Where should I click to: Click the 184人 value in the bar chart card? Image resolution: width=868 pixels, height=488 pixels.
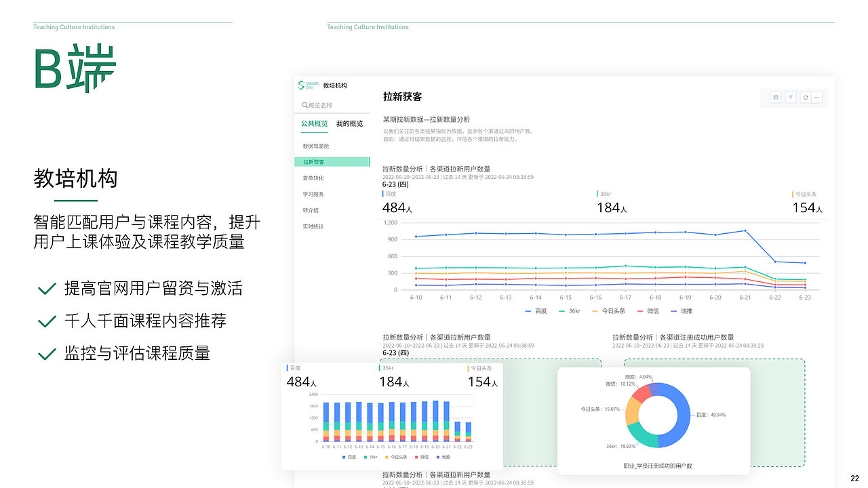click(x=394, y=382)
